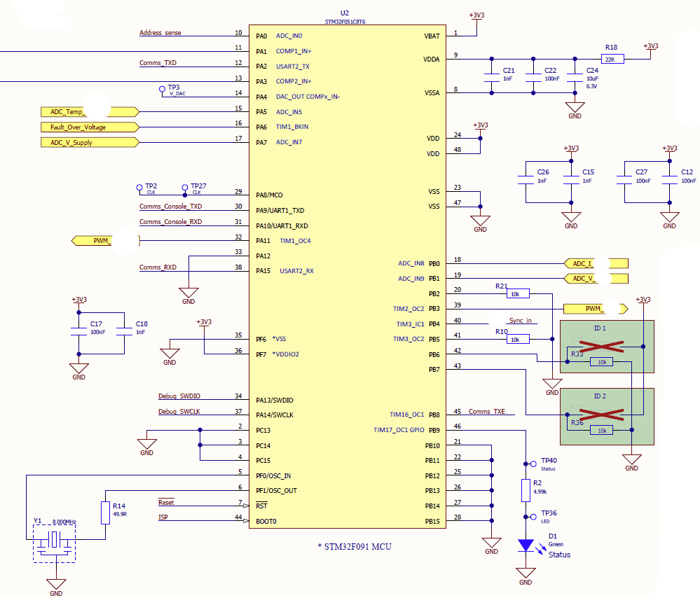Click the STM32F051C8T6 part number text
The height and width of the screenshot is (598, 700).
[345, 22]
